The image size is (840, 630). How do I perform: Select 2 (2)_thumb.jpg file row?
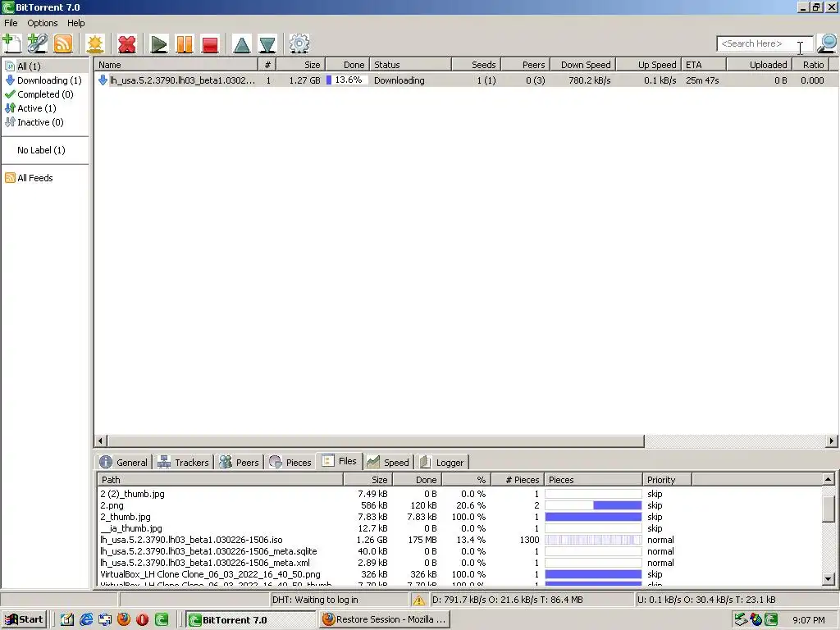click(459, 494)
